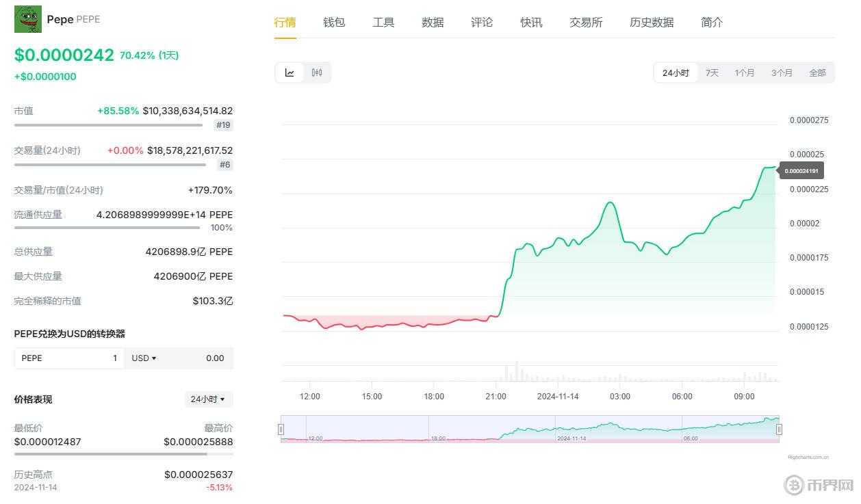This screenshot has height=504, width=861.
Task: Switch to candlestick chart view
Action: pos(317,72)
